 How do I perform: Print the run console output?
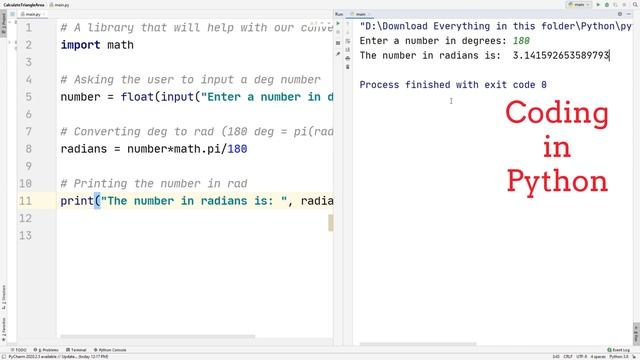pyautogui.click(x=348, y=58)
